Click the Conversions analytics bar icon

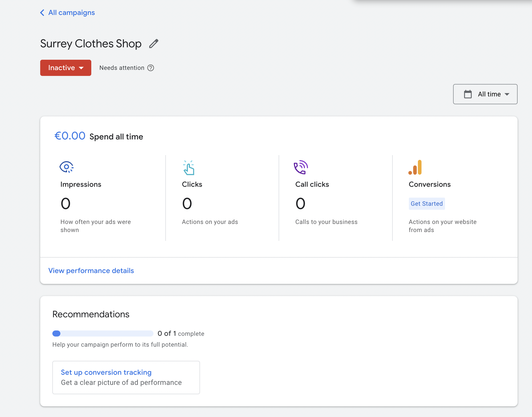pyautogui.click(x=415, y=167)
